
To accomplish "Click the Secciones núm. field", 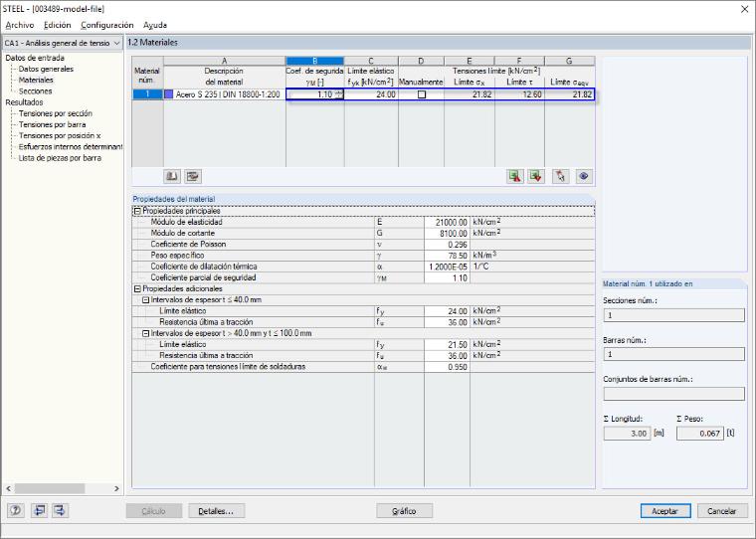I will [674, 315].
